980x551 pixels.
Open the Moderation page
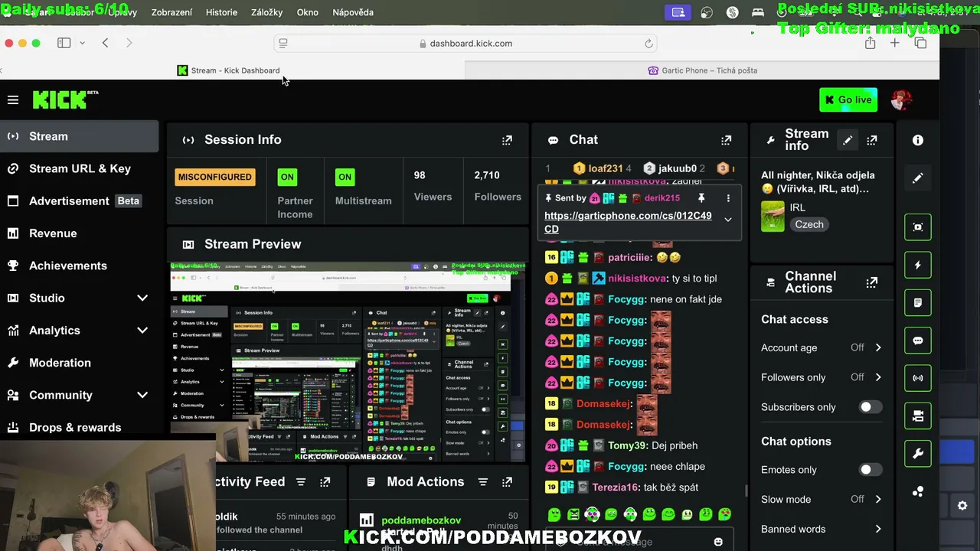[80, 363]
